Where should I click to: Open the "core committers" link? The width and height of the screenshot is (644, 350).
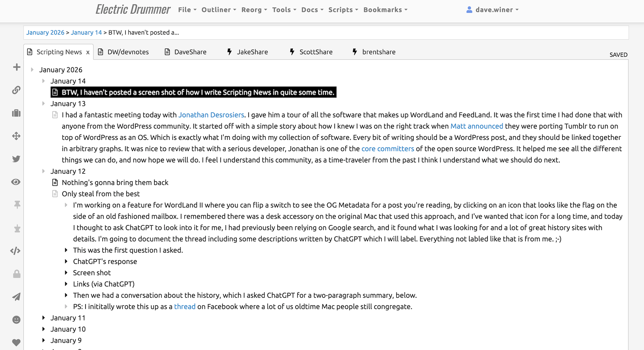(x=388, y=149)
